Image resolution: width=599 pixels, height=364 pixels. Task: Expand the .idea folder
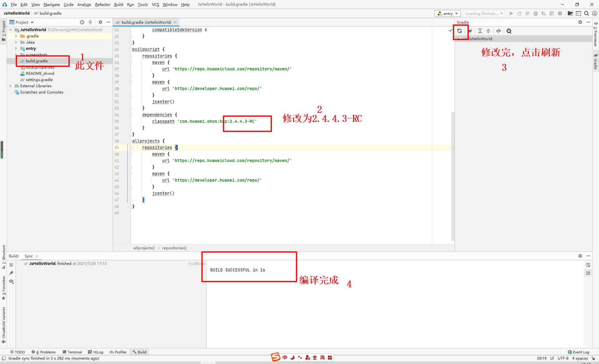pos(16,42)
